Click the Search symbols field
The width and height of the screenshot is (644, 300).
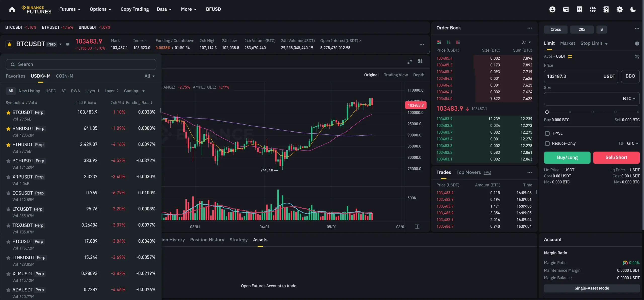pos(81,64)
